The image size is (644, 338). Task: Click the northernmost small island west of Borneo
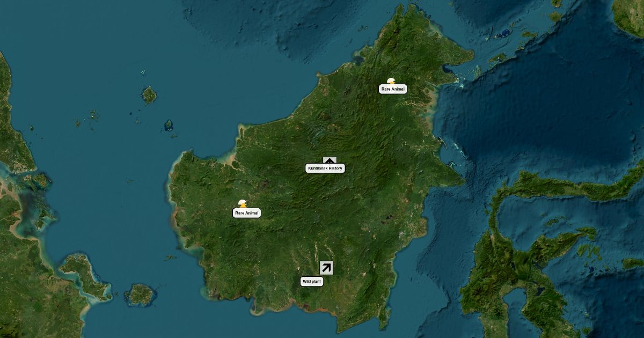(x=149, y=95)
